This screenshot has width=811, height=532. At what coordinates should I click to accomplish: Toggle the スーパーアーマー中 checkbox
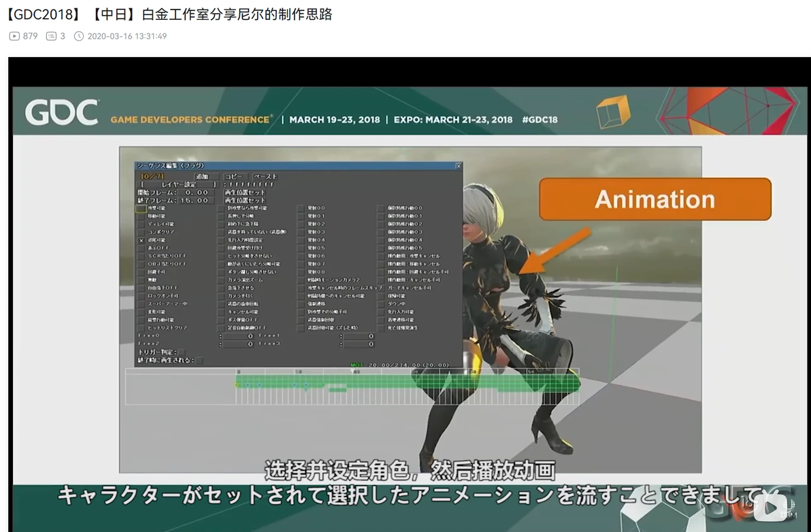click(142, 304)
